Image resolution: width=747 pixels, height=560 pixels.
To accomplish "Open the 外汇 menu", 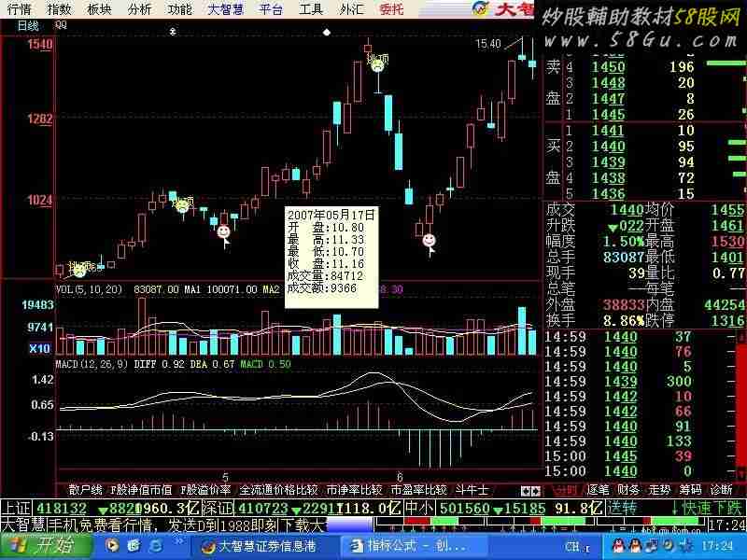I will click(351, 9).
